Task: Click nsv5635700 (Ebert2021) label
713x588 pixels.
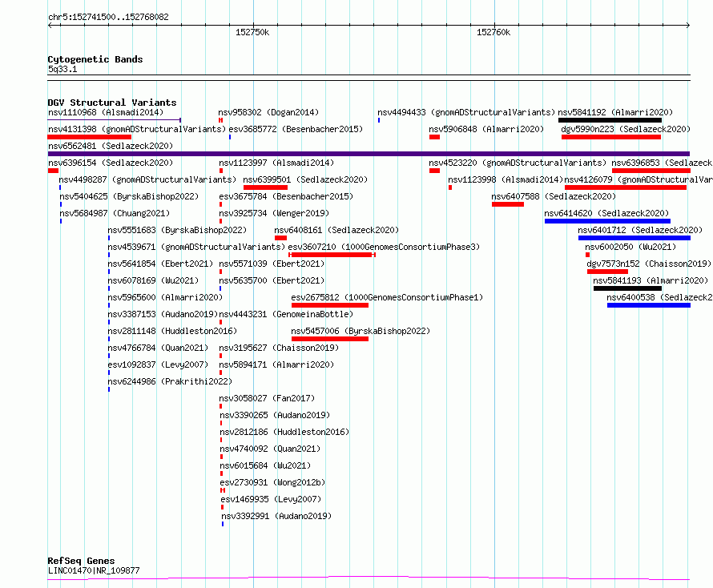Action: 272,280
